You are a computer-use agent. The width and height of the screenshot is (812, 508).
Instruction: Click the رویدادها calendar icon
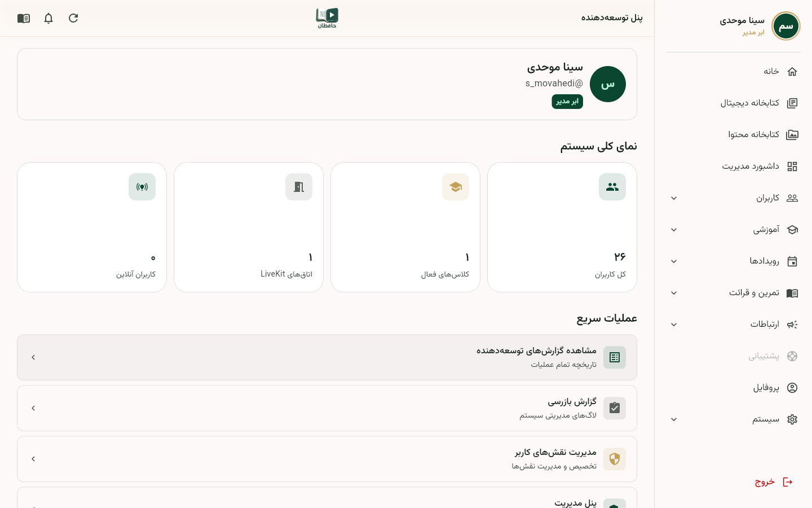[x=792, y=261]
